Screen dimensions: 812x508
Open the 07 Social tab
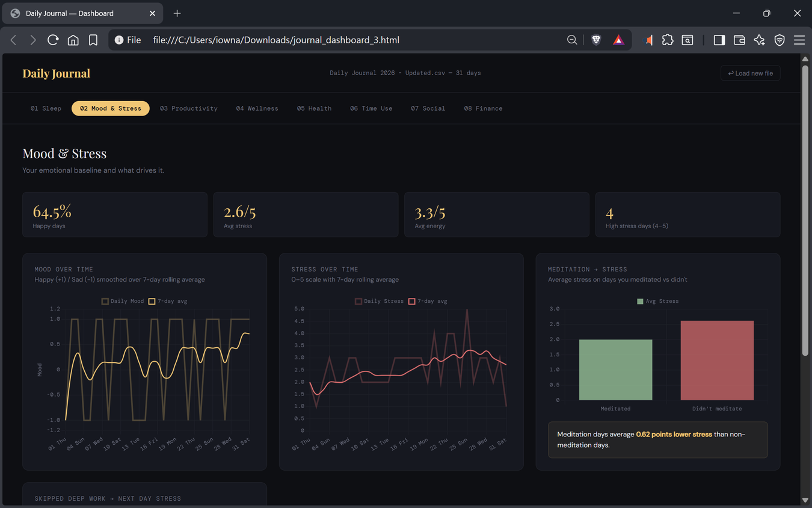(x=428, y=108)
